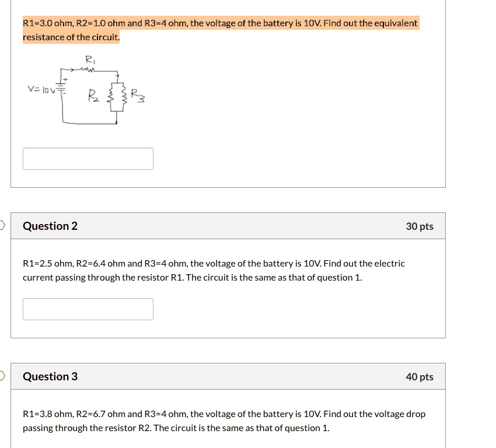
Task: Select the Question 2 problem text
Action: (213, 269)
